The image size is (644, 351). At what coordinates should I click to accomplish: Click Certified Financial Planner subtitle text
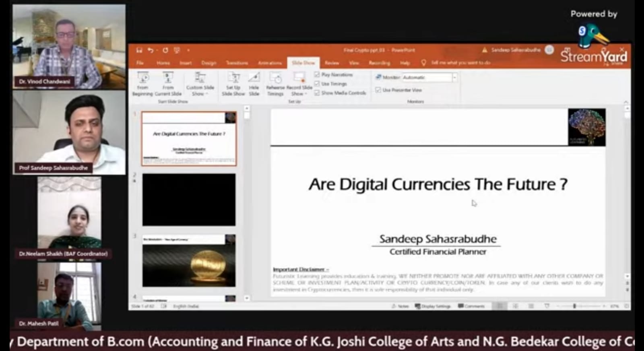438,252
